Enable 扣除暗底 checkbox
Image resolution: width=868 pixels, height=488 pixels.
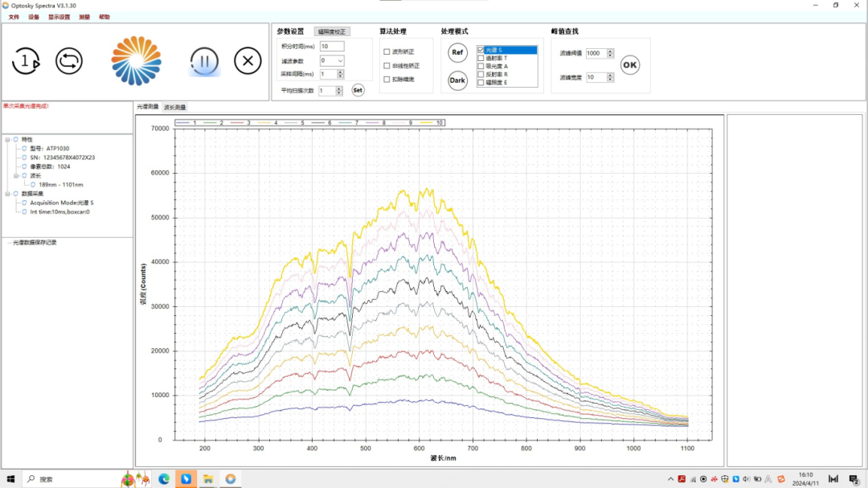coord(387,80)
